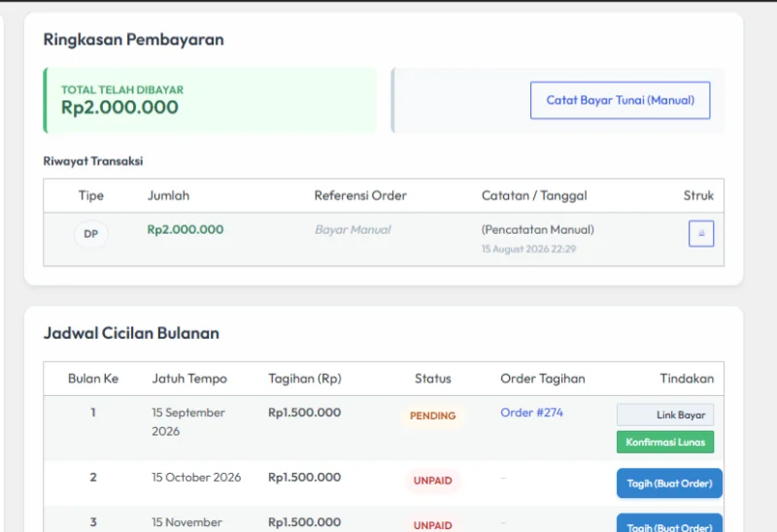Click Rp1.500.000 in month 3 row
This screenshot has width=777, height=532.
click(x=304, y=522)
